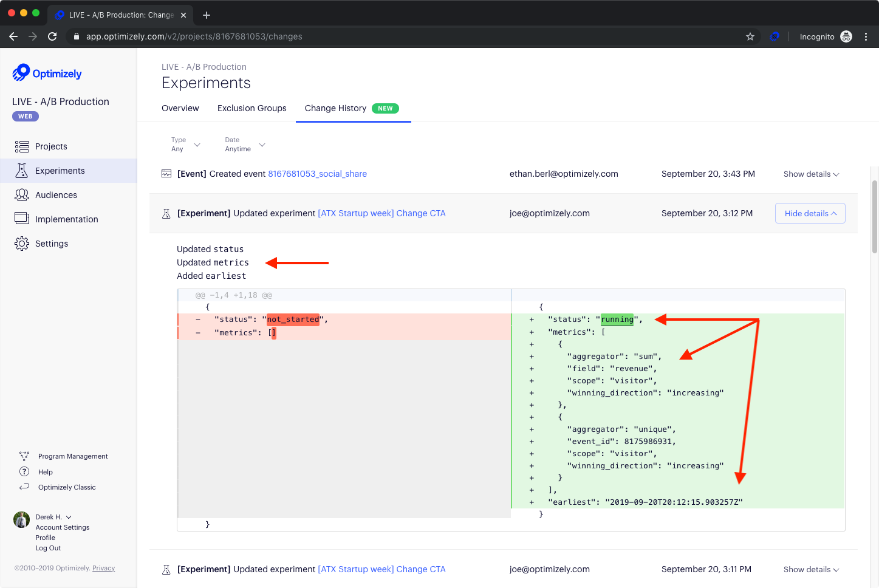This screenshot has height=588, width=879.
Task: Open Settings gear in sidebar
Action: point(22,244)
